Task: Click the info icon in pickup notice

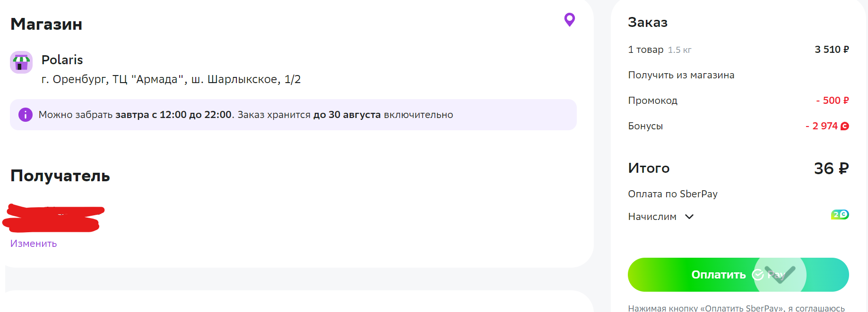Action: click(x=26, y=115)
